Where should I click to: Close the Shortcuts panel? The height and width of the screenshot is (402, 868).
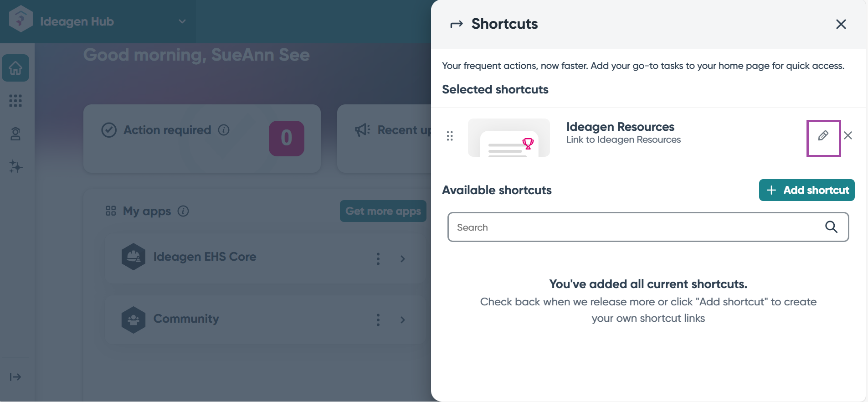(x=841, y=24)
